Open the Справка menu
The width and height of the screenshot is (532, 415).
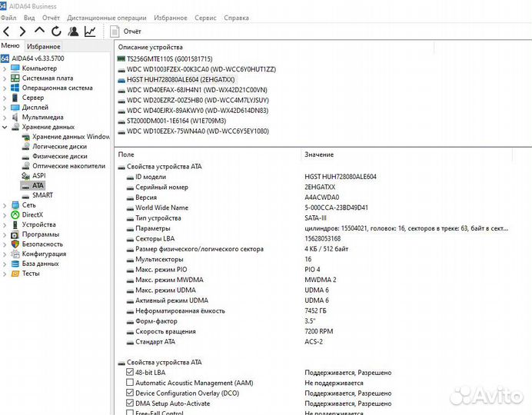[236, 18]
